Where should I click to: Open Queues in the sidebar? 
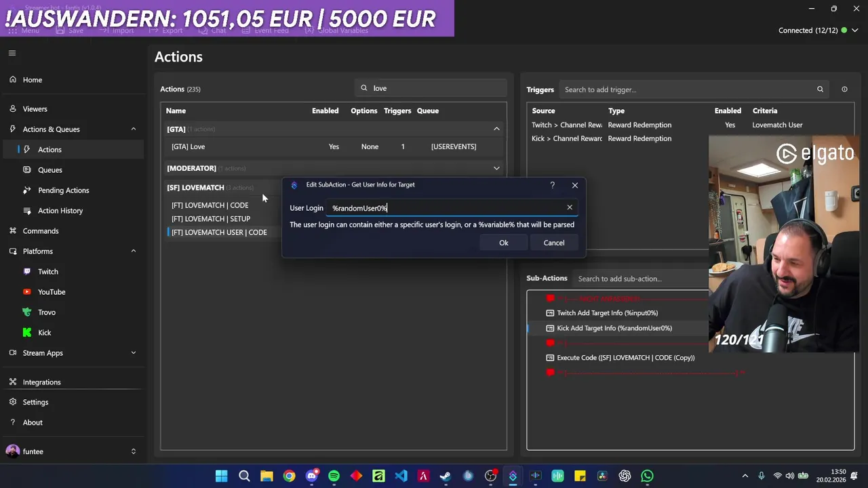point(50,170)
